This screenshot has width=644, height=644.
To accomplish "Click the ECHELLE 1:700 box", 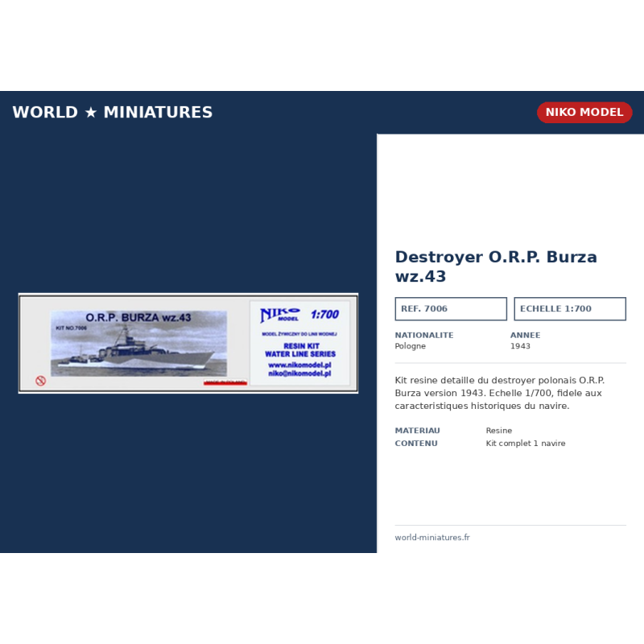I will click(570, 308).
